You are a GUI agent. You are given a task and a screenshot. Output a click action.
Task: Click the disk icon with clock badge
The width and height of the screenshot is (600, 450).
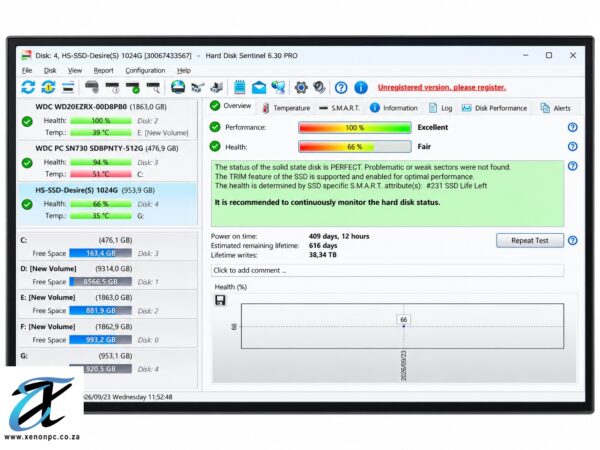click(112, 87)
